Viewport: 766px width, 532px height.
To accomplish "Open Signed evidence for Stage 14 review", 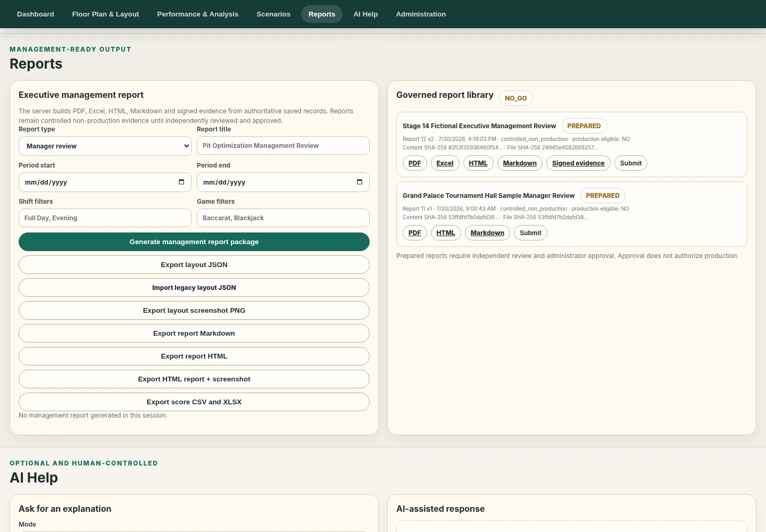I will [578, 163].
